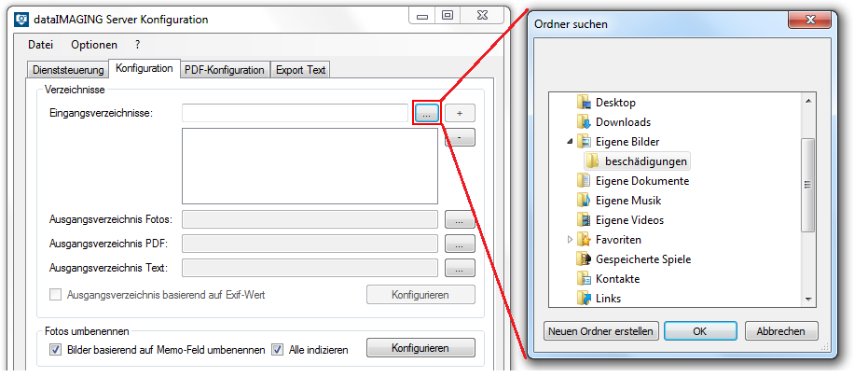
Task: Select Eigene Bilder label in folder tree
Action: pos(627,142)
